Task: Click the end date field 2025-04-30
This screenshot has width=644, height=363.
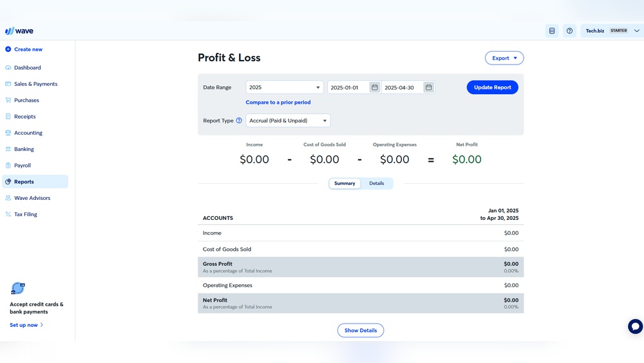Action: coord(402,87)
